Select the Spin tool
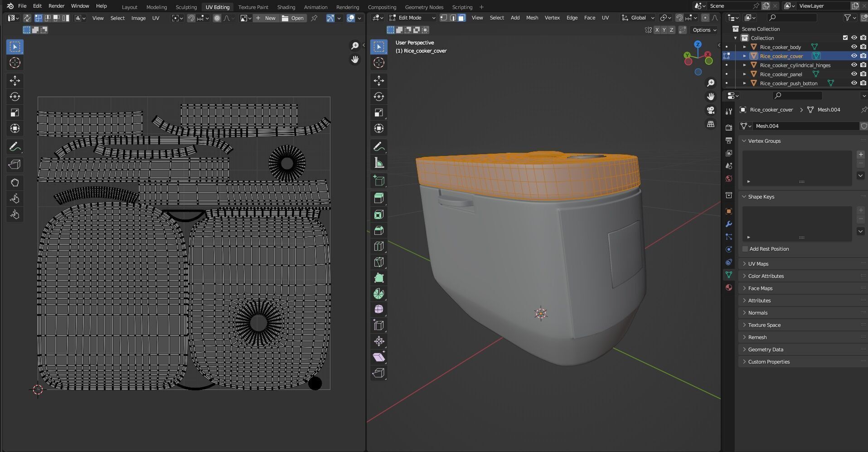 coord(379,294)
